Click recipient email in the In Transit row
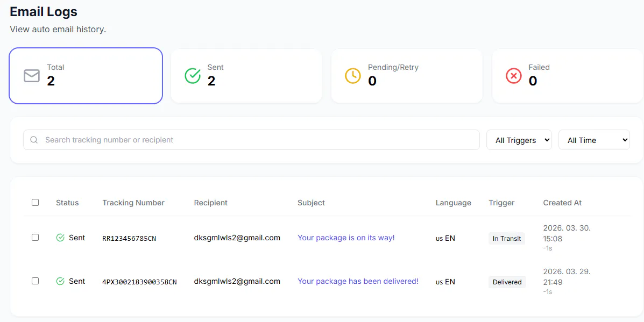The image size is (644, 322). point(237,238)
